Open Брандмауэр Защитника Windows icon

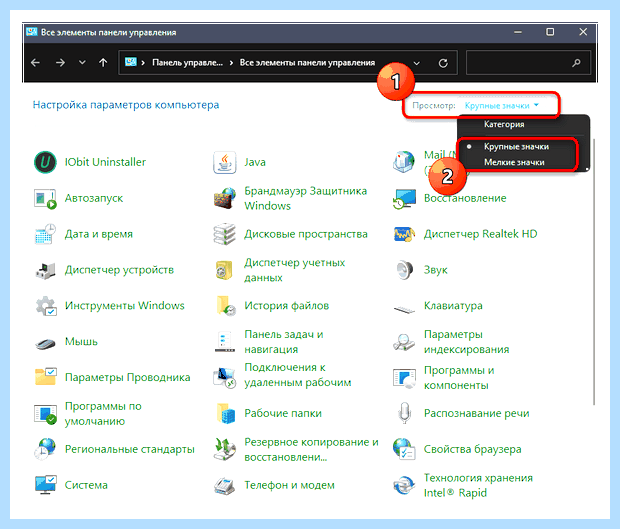coord(225,198)
